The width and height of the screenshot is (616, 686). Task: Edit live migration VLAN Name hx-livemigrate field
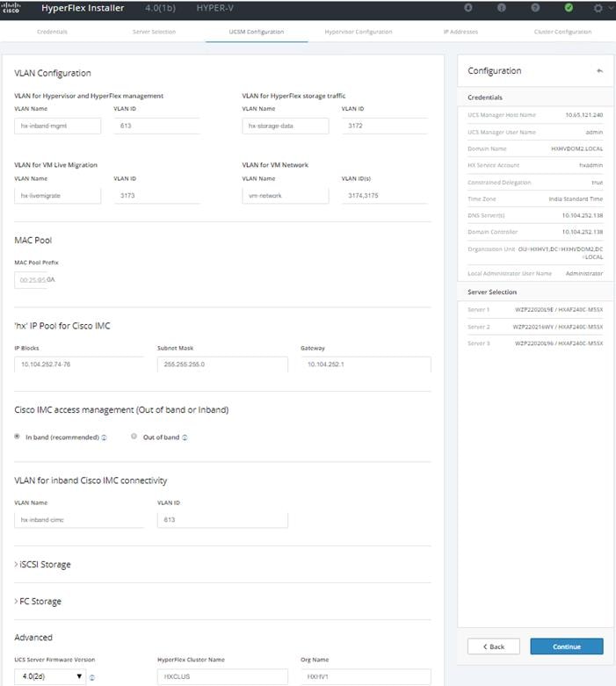tap(57, 196)
